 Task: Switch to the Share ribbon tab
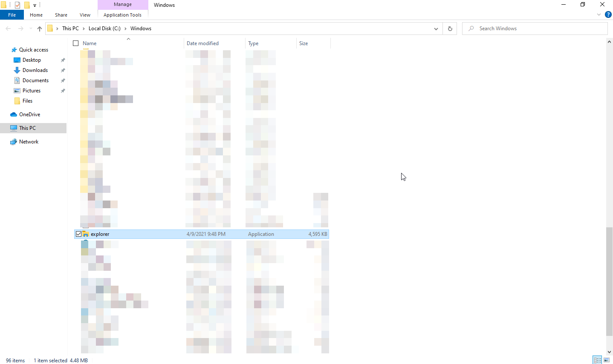61,15
